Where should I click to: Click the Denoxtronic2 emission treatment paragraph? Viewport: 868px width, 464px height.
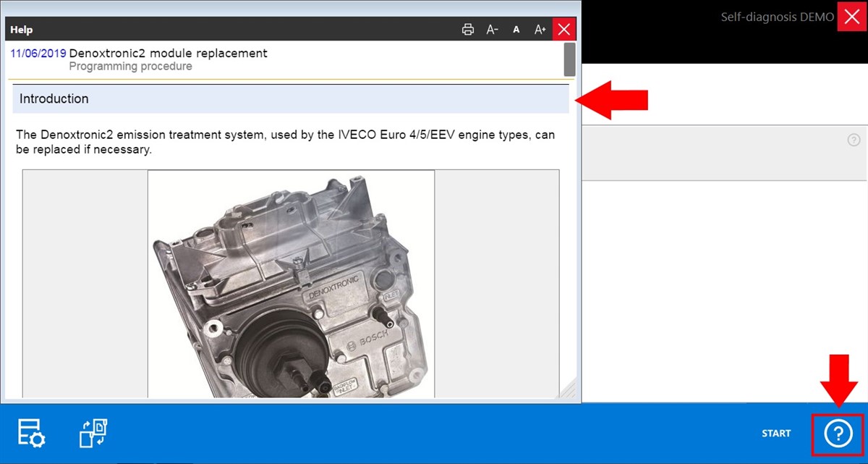pyautogui.click(x=286, y=143)
